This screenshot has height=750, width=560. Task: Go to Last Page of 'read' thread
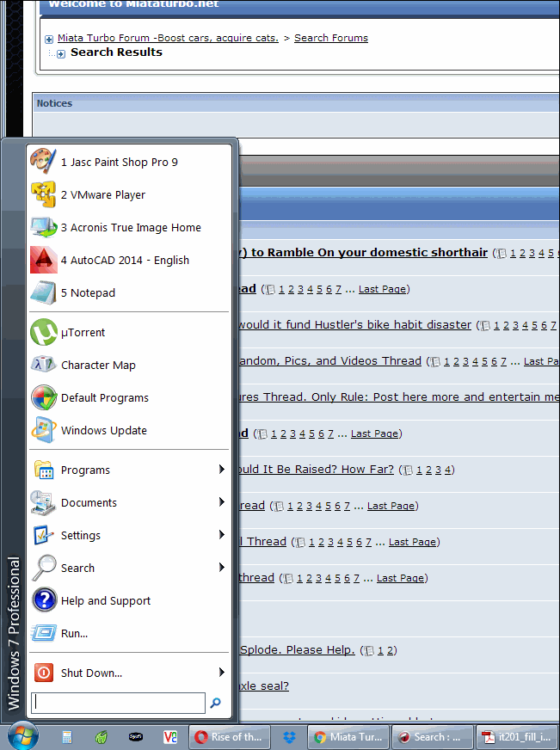tap(391, 506)
